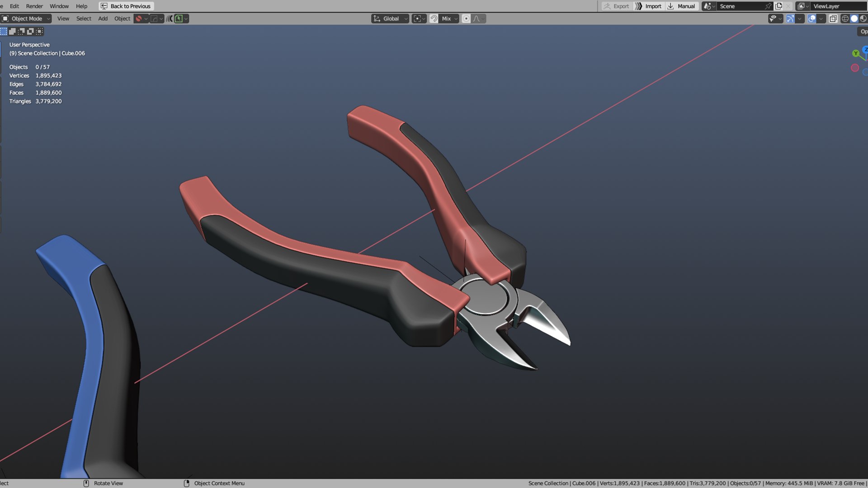Toggle X-Ray mode
Screen dimensions: 868x488
click(x=833, y=19)
